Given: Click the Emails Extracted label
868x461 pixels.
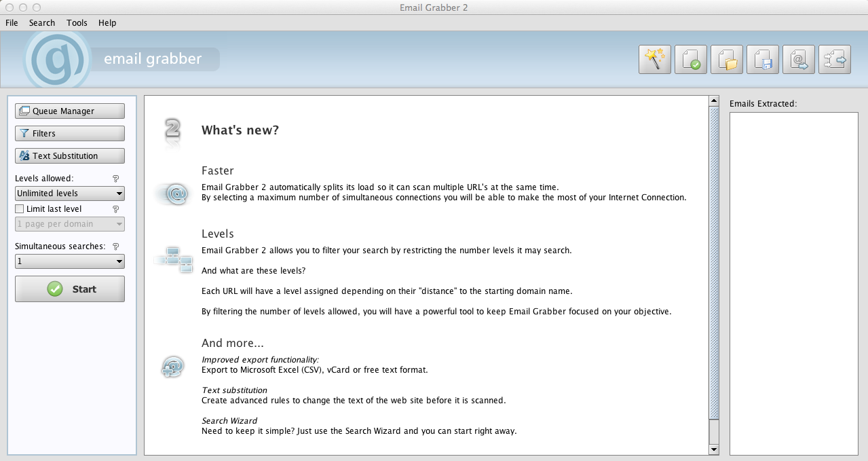Looking at the screenshot, I should tap(763, 104).
